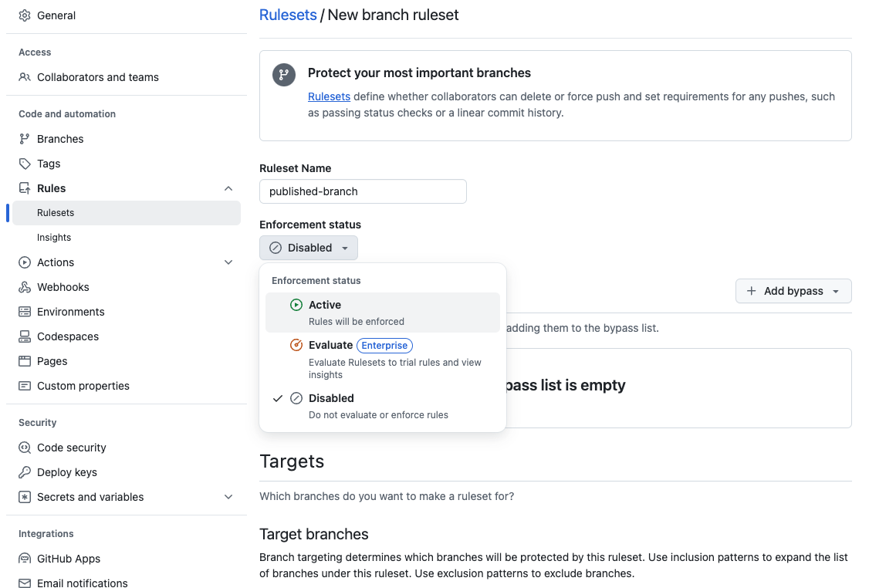This screenshot has height=588, width=869.
Task: Click the Rulesets breadcrumb link
Action: coord(288,15)
